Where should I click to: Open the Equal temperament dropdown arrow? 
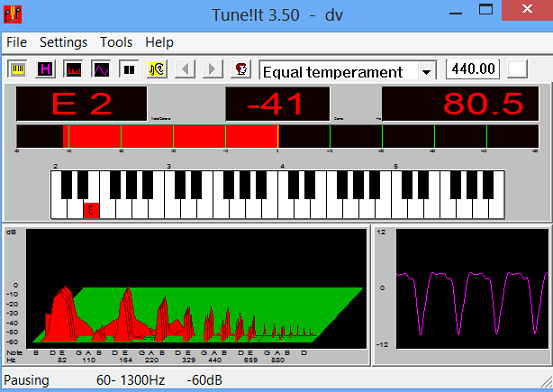point(426,72)
